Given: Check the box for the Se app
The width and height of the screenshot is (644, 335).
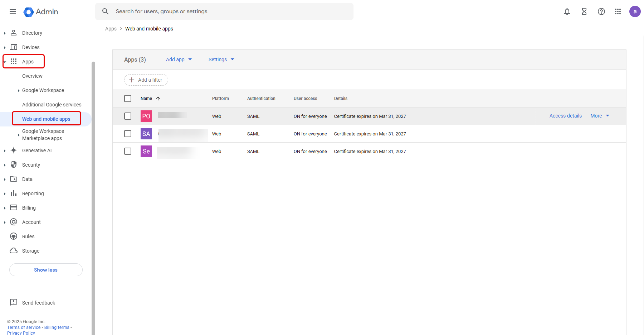Looking at the screenshot, I should tap(128, 151).
